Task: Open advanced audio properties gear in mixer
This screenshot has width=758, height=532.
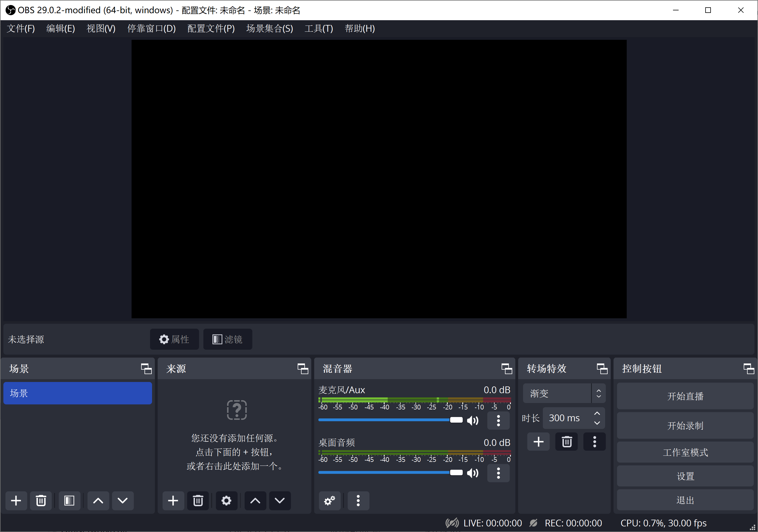Action: tap(329, 501)
